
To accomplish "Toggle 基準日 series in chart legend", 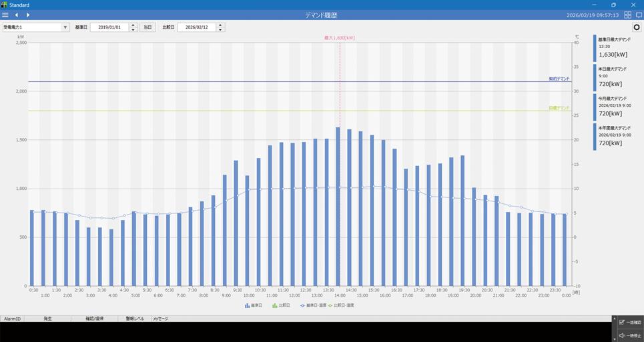I will (x=254, y=305).
